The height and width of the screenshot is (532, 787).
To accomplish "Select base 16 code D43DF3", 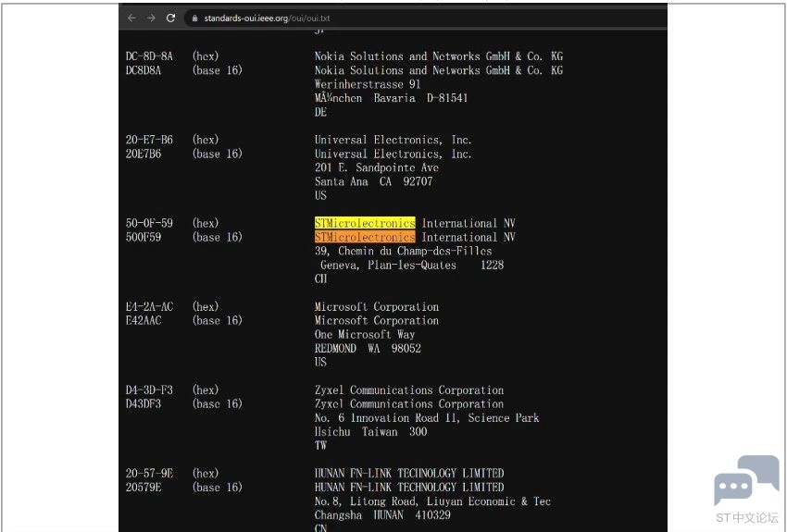I will point(144,403).
